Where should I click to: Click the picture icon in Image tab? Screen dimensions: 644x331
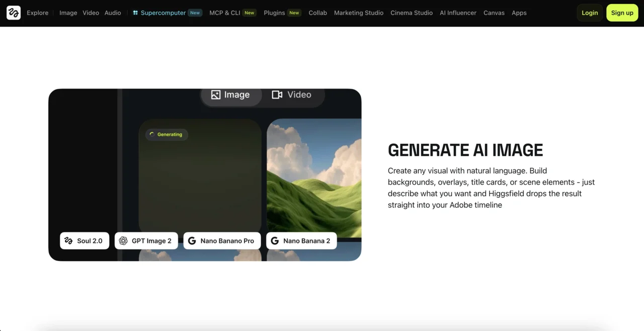pos(216,95)
